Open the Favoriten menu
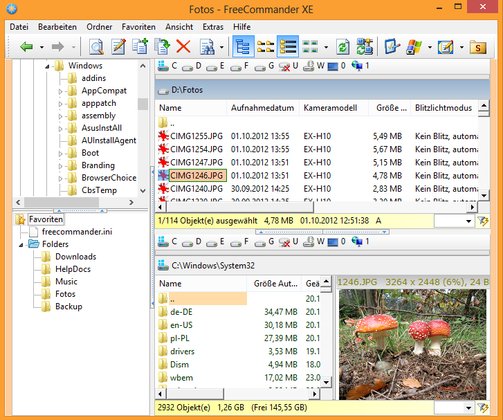This screenshot has width=503, height=420. pyautogui.click(x=138, y=27)
